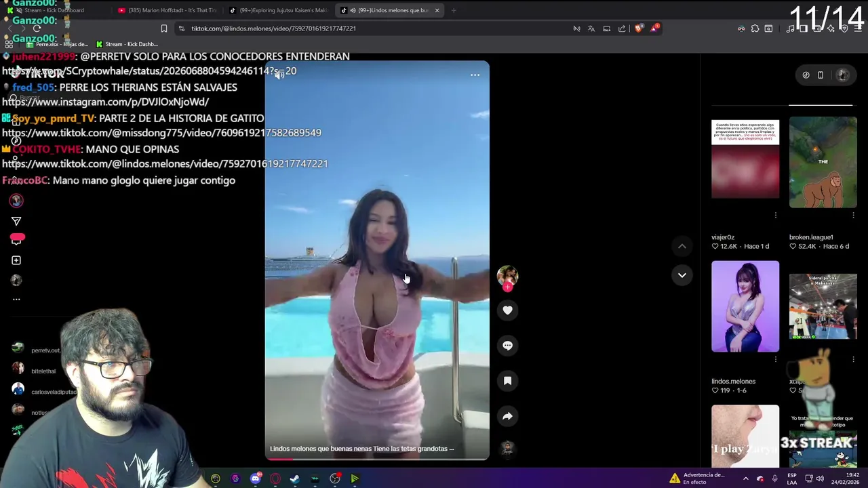This screenshot has width=868, height=488.
Task: Open Steam from the taskbar
Action: [x=295, y=479]
